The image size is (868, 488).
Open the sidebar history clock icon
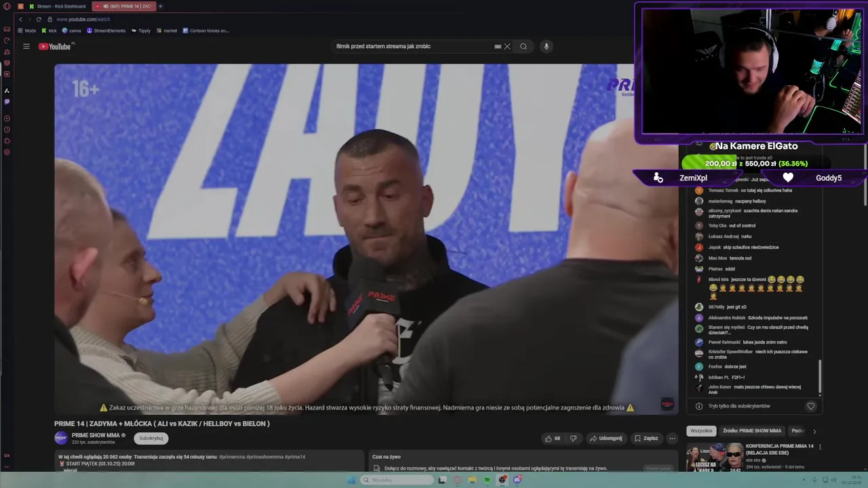coord(7,129)
